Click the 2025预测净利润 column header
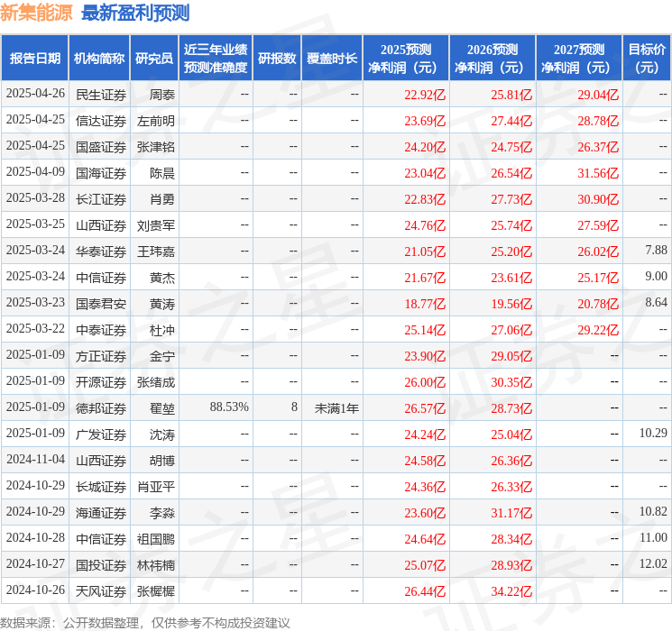672x631 pixels. tap(406, 59)
